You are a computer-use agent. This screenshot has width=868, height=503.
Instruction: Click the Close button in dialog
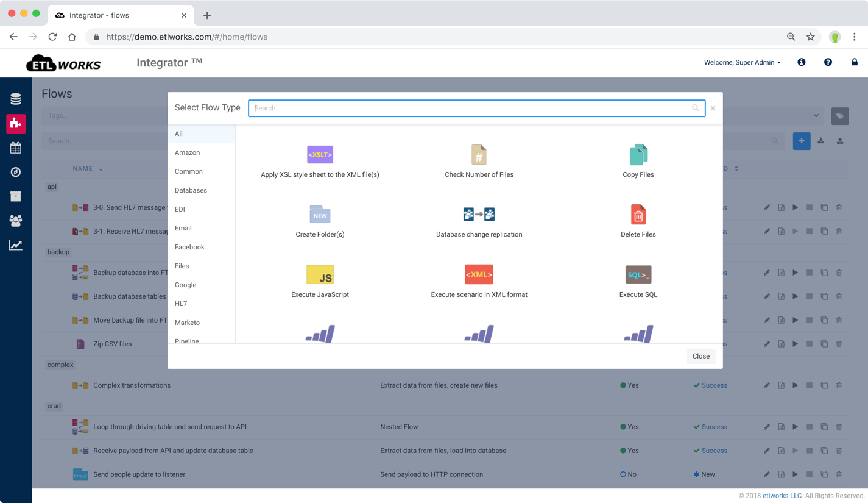coord(700,356)
